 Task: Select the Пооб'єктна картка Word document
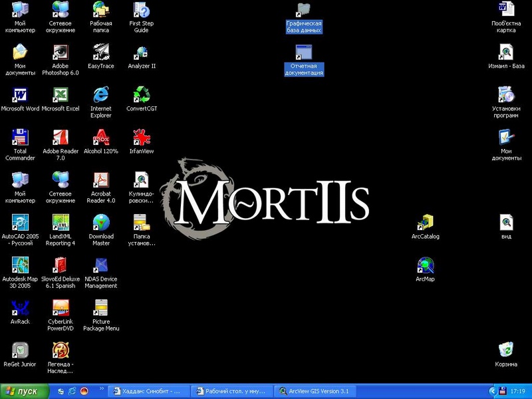[506, 17]
